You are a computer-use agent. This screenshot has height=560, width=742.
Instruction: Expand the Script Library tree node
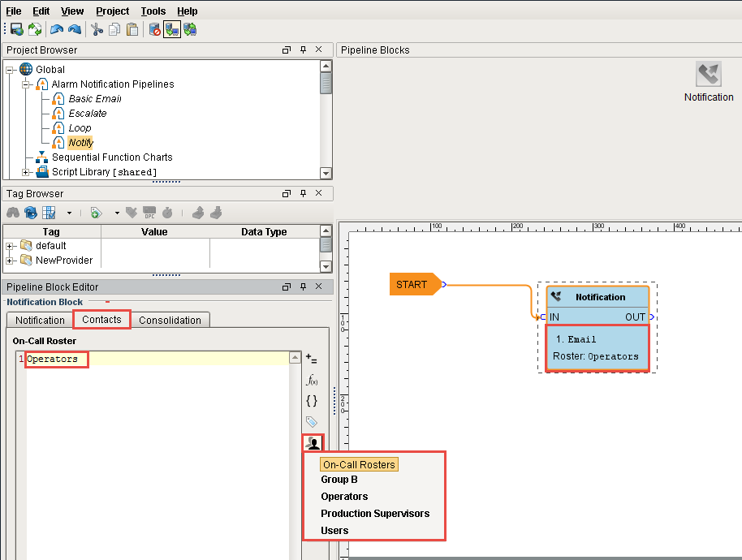[x=25, y=171]
